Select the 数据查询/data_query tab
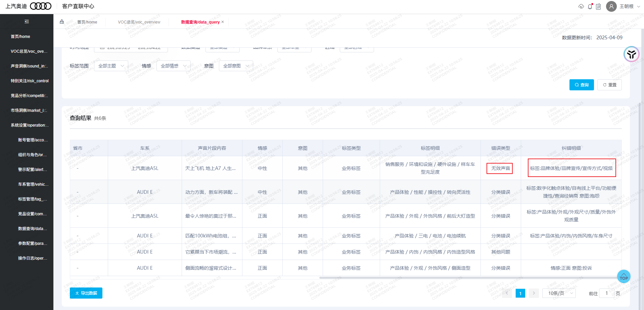 coord(200,22)
